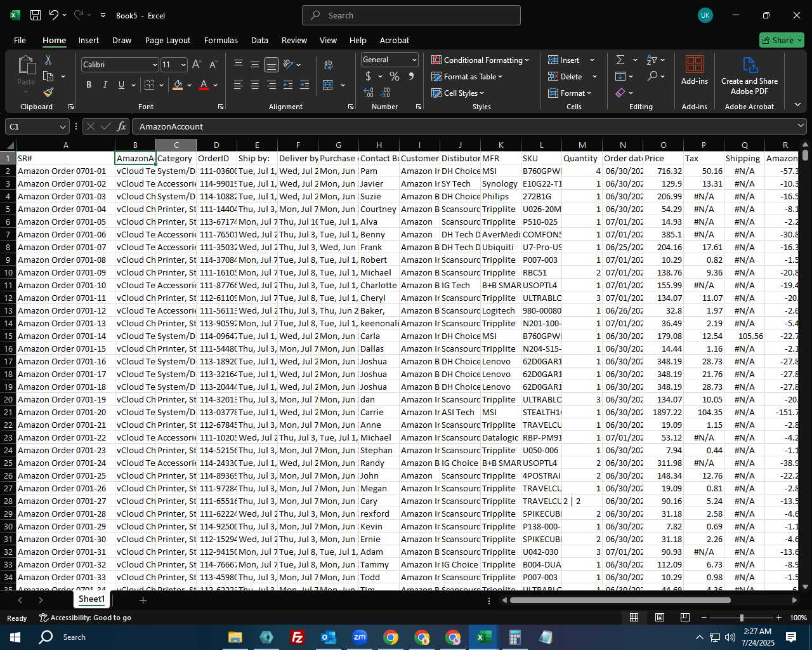Viewport: 812px width, 650px height.
Task: Toggle Align Left for cell text
Action: (x=239, y=84)
